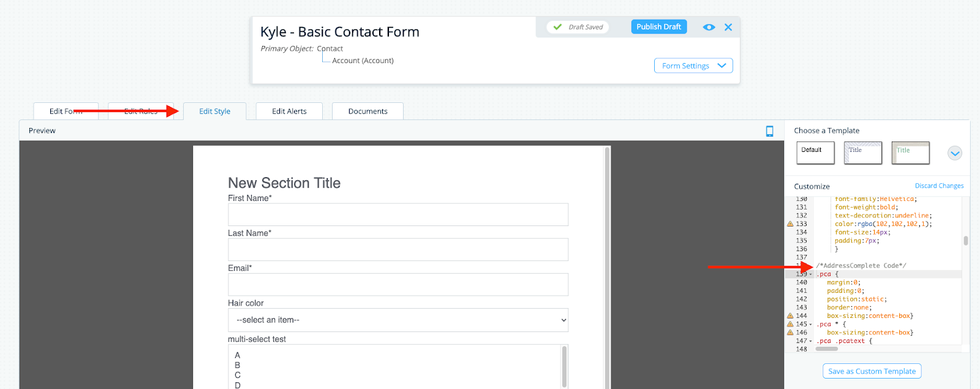Open Hair color select dropdown
980x389 pixels.
coord(398,320)
